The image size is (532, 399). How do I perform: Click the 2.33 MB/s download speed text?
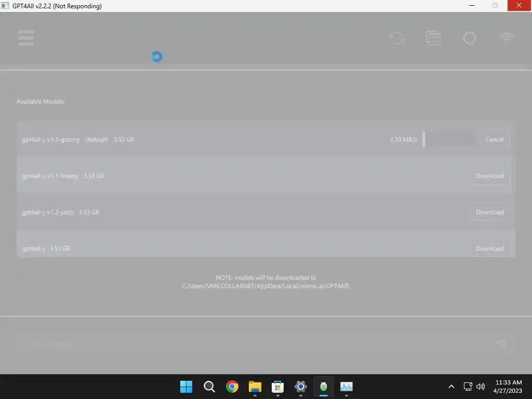(403, 139)
